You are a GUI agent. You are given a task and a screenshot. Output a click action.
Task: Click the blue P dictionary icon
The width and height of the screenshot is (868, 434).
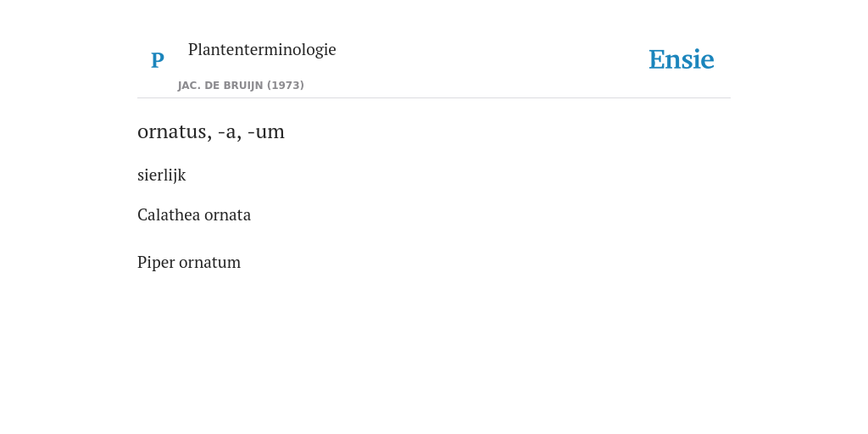(x=157, y=60)
